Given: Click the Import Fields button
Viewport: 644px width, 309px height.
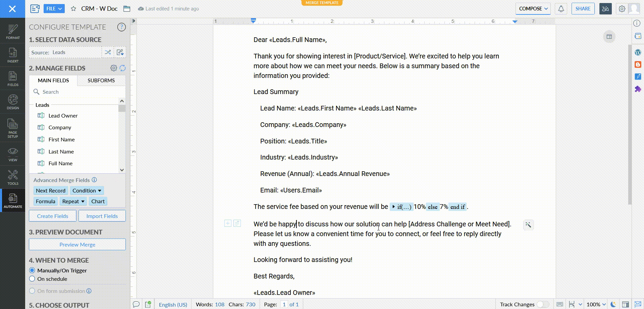Looking at the screenshot, I should click(102, 216).
